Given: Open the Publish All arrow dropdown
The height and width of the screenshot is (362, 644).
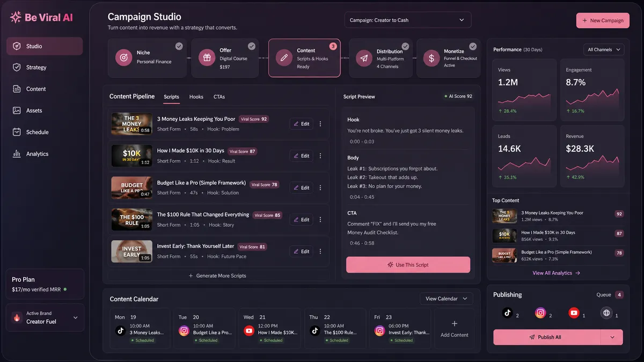Looking at the screenshot, I should (x=612, y=337).
